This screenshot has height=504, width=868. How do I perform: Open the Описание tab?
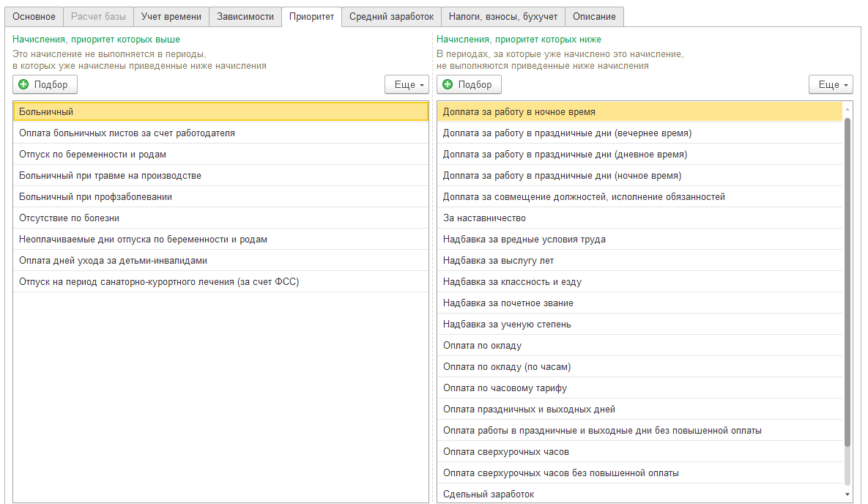[594, 16]
